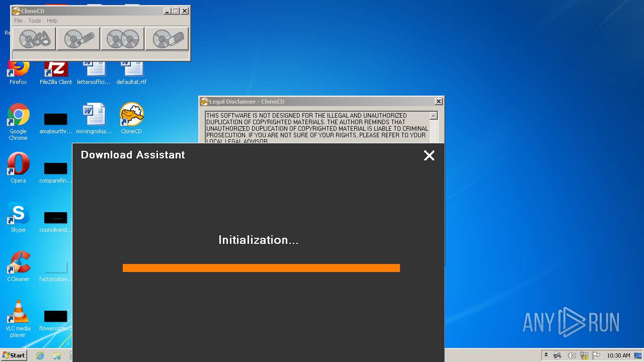Select the Opera desktop shortcut

(x=18, y=168)
